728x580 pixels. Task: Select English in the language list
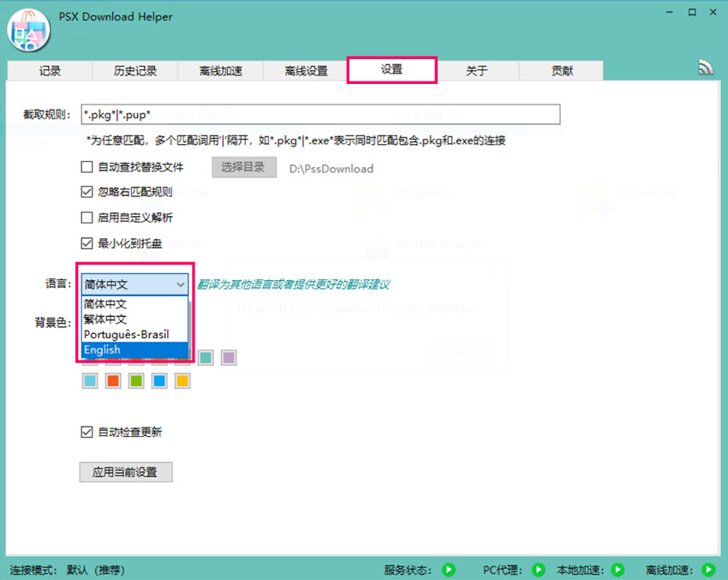coord(134,350)
